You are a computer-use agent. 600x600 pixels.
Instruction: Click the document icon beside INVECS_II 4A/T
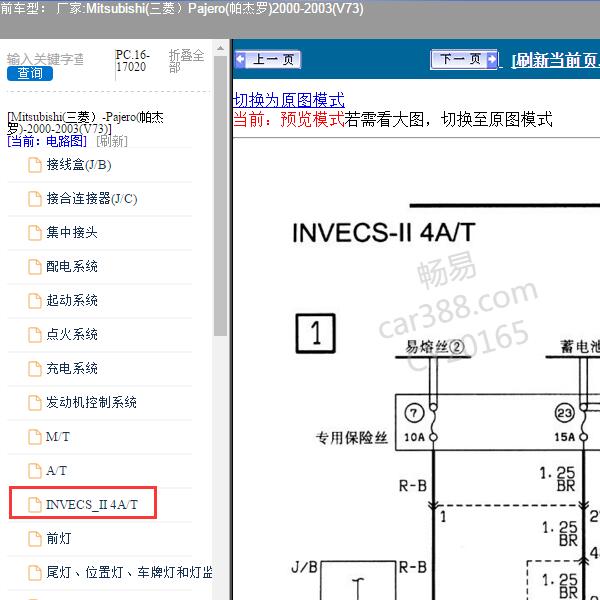(35, 504)
